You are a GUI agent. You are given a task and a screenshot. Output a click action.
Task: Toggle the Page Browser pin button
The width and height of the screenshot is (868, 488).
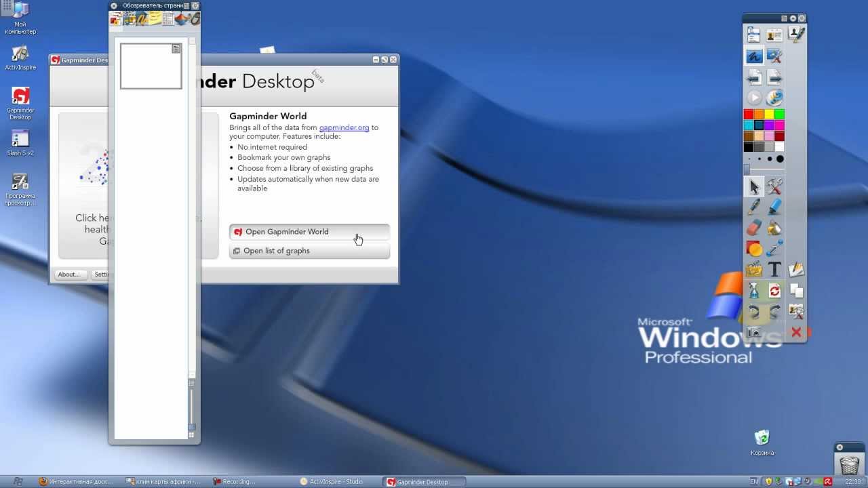pyautogui.click(x=195, y=5)
